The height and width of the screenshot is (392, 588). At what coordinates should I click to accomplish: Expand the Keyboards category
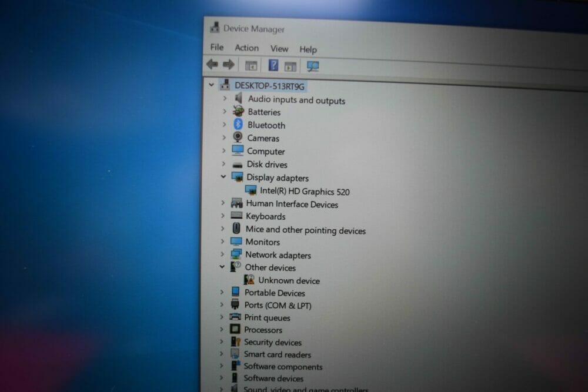223,216
